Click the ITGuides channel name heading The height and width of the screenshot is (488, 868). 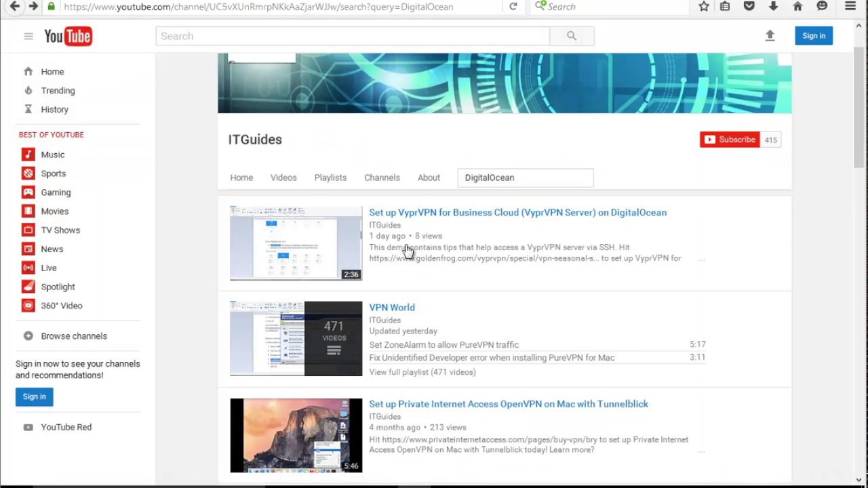255,140
